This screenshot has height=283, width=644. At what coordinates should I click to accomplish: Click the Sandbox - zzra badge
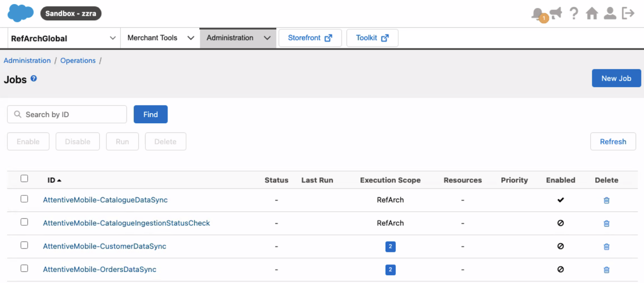tap(71, 13)
